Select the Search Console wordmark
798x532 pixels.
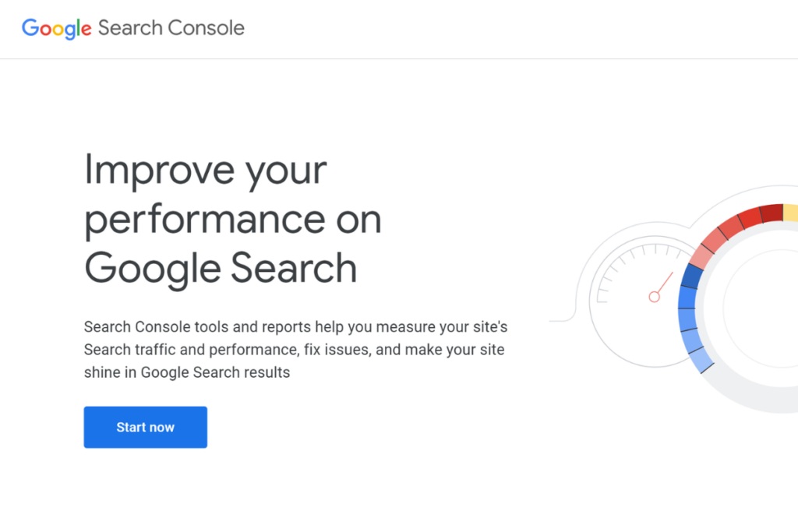171,29
